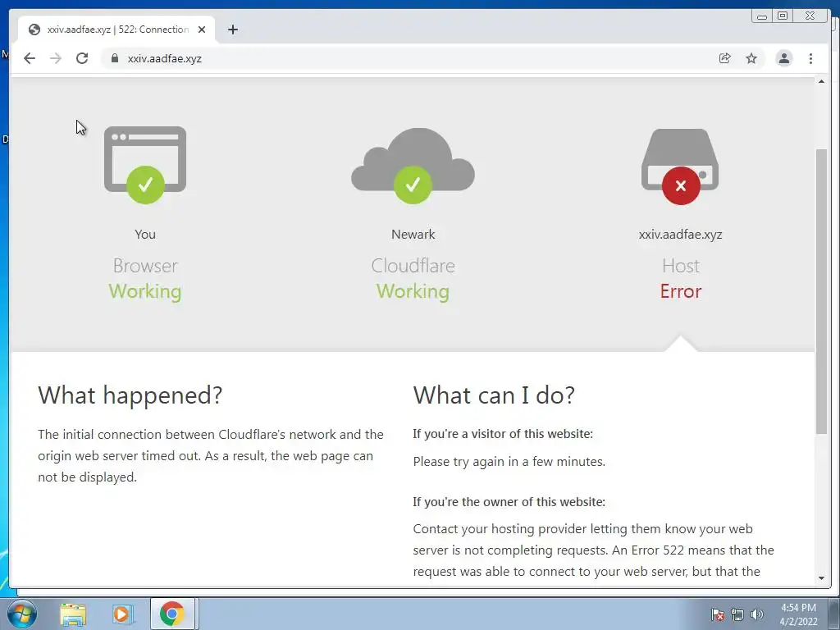Screen dimensions: 840x630
Task: Open a new tab with the plus button
Action: click(x=232, y=30)
